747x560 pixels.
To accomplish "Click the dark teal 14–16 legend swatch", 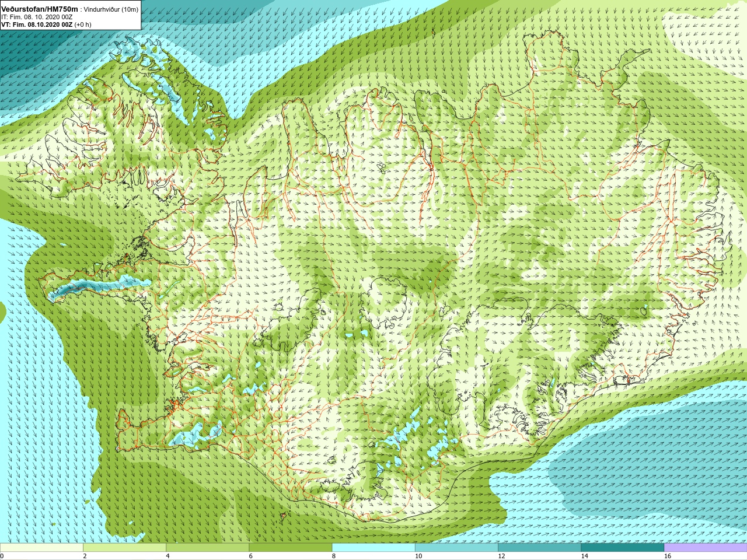I will (623, 548).
